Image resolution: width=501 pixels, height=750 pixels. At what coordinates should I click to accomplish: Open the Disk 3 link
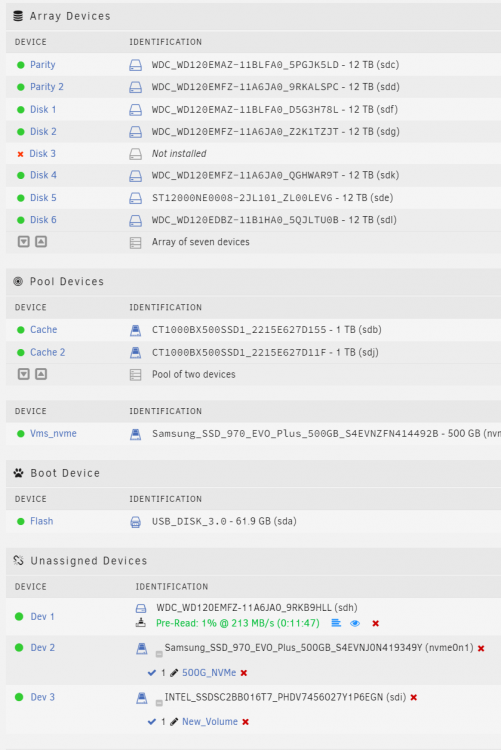pyautogui.click(x=43, y=154)
